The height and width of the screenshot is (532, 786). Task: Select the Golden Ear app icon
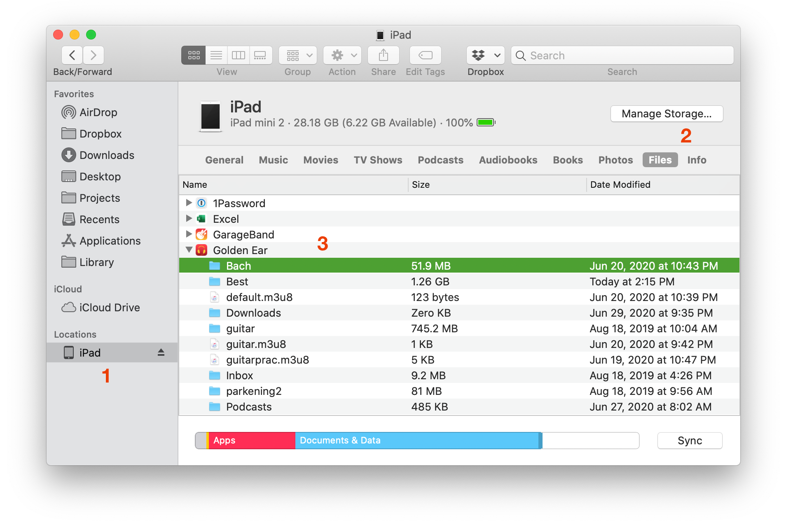[201, 250]
